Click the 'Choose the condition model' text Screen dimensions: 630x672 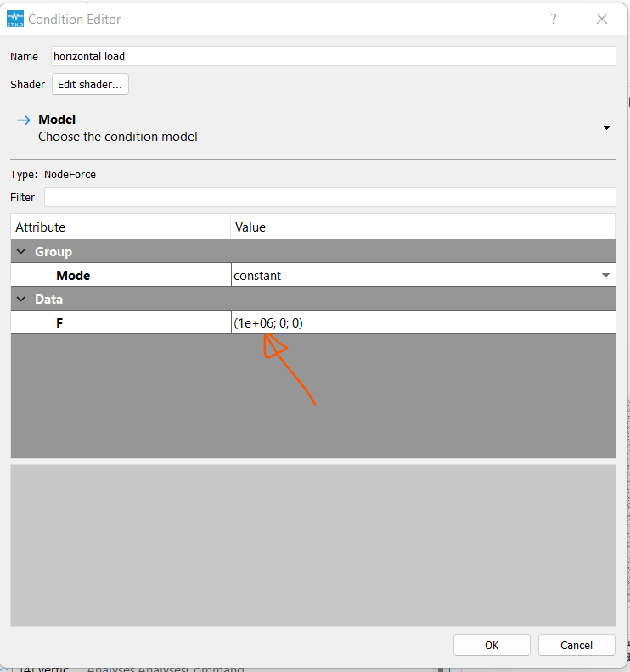117,137
